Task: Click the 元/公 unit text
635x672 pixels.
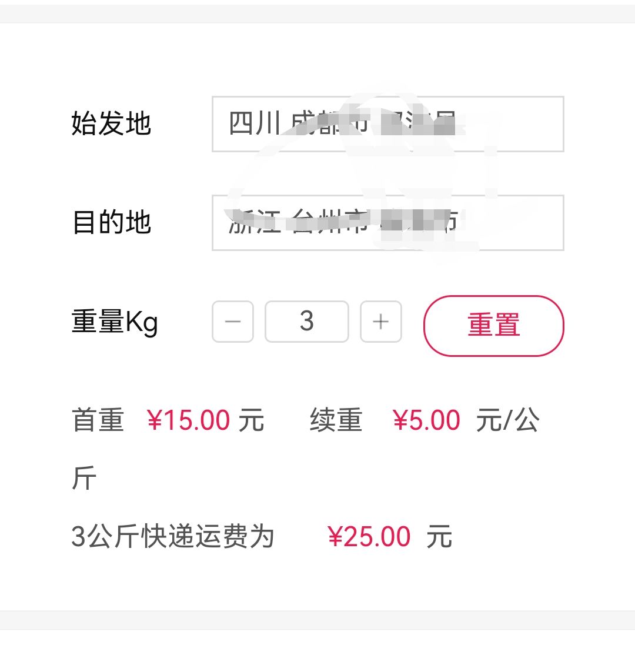Action: tap(508, 420)
